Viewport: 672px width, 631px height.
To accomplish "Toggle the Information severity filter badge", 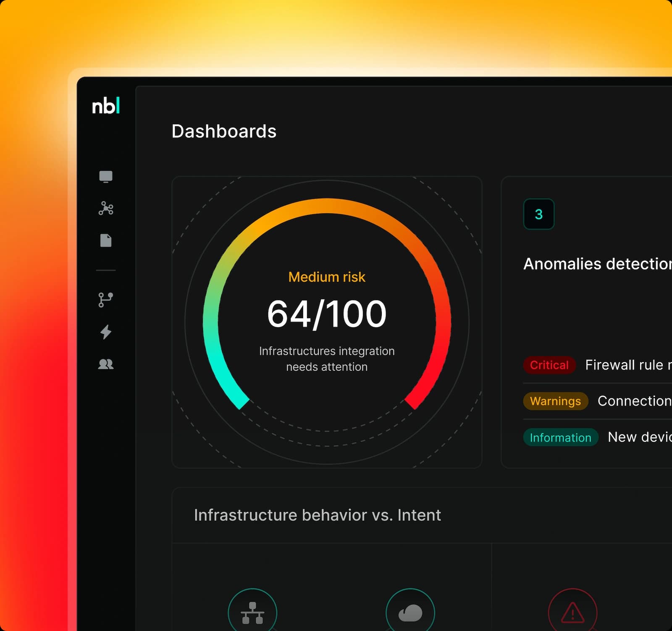I will [561, 437].
